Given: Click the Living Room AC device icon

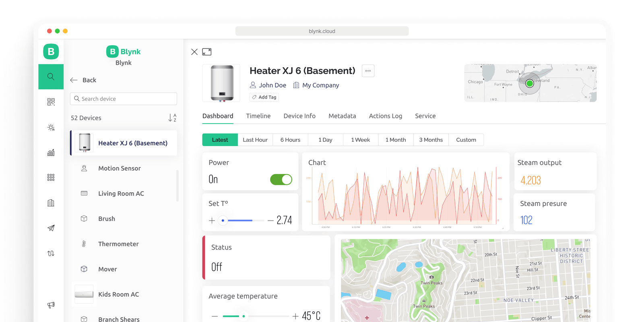Looking at the screenshot, I should (x=84, y=193).
